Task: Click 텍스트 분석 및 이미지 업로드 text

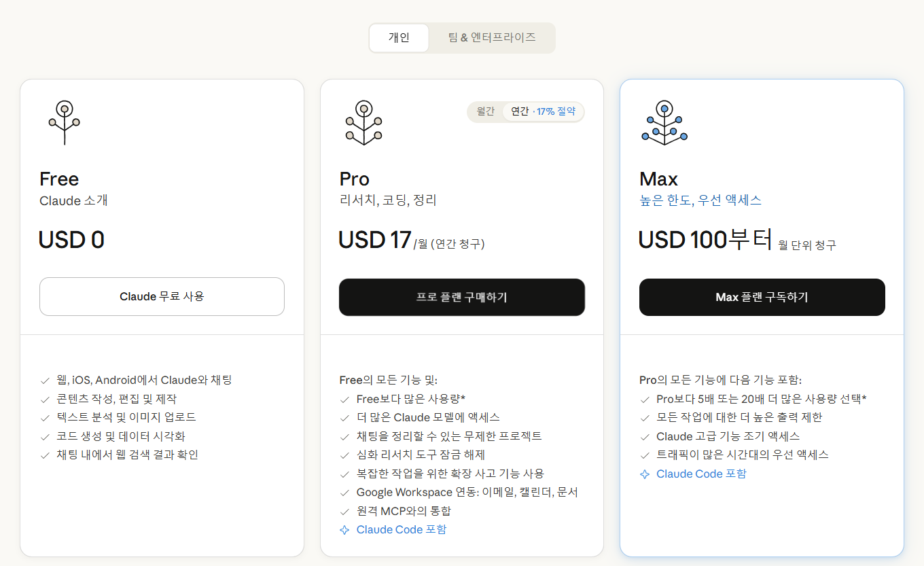Action: click(x=126, y=418)
